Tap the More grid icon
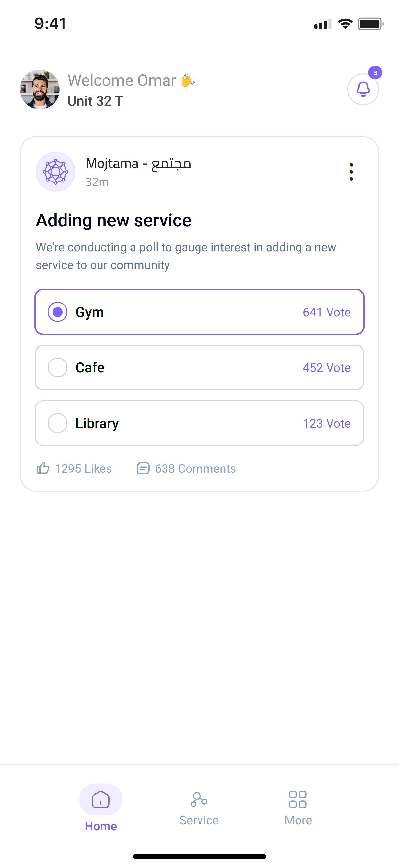 click(298, 799)
